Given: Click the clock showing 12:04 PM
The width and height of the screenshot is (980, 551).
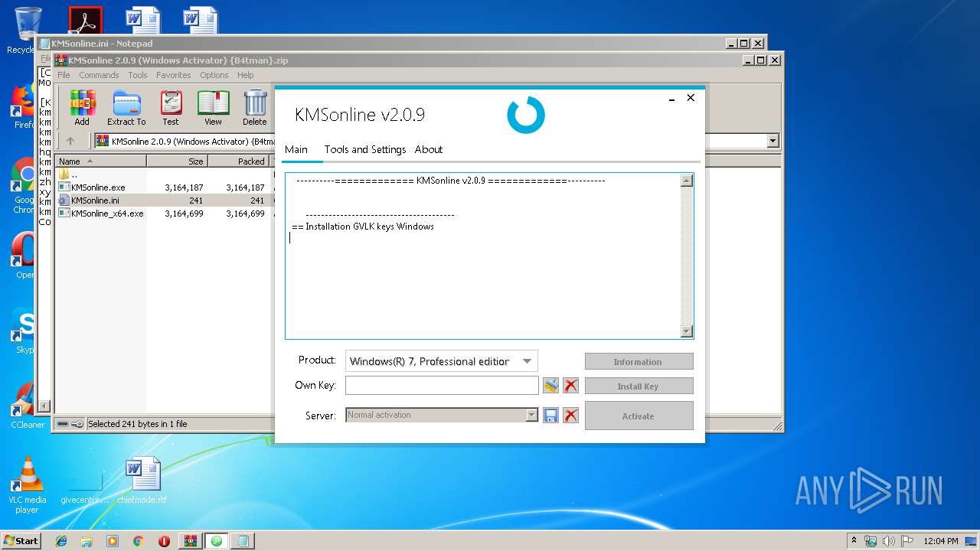Looking at the screenshot, I should 941,541.
